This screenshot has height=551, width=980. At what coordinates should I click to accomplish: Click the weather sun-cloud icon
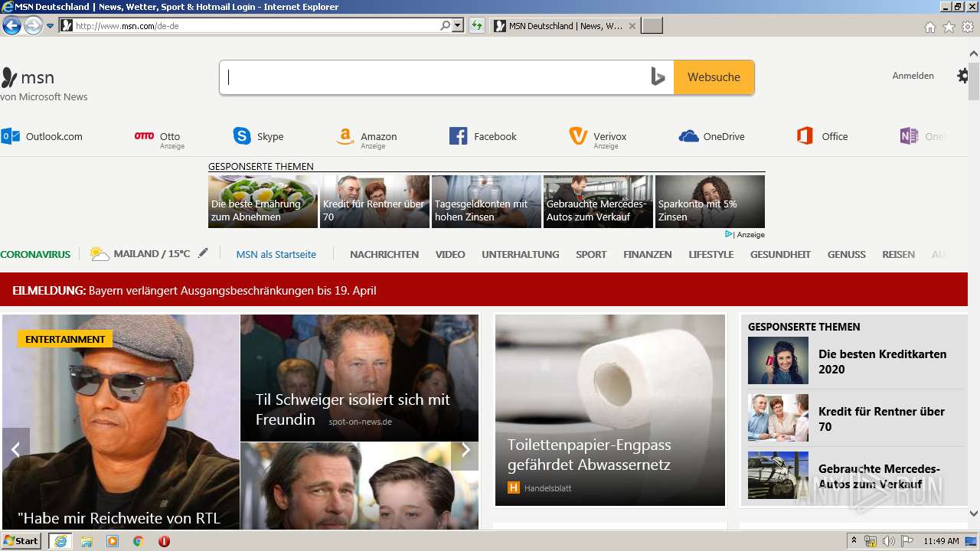(100, 253)
